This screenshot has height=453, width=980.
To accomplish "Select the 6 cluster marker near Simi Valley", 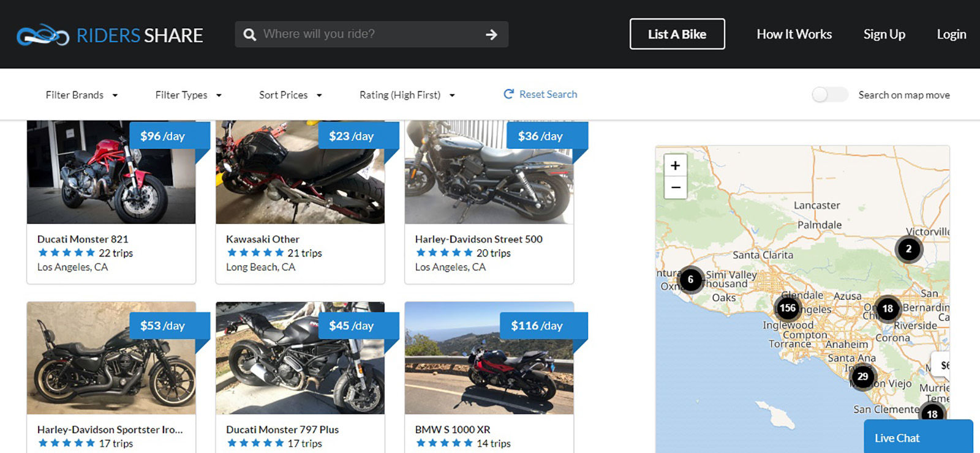I will pyautogui.click(x=690, y=280).
